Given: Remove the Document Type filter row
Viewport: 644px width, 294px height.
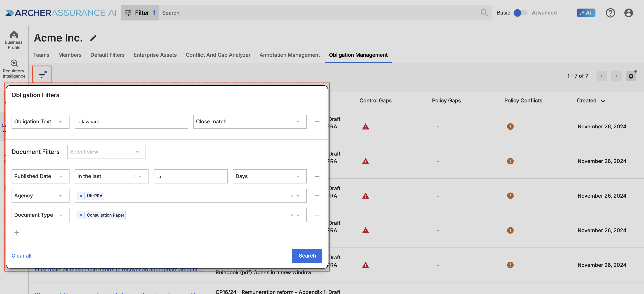Looking at the screenshot, I should (x=317, y=215).
